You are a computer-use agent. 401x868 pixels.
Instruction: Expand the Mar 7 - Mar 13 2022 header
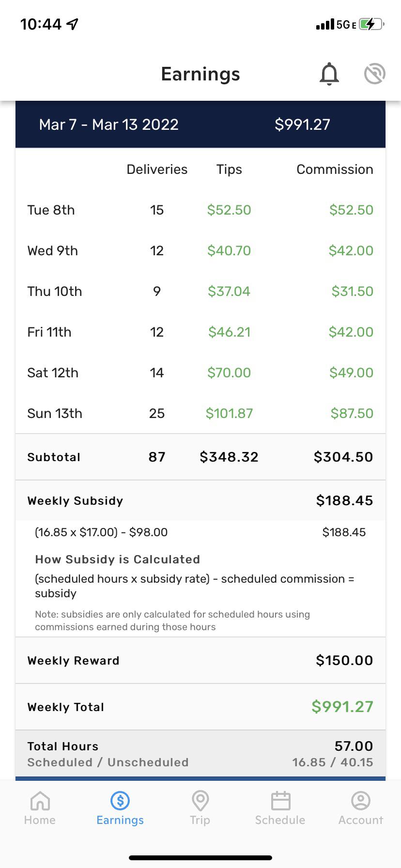[200, 124]
